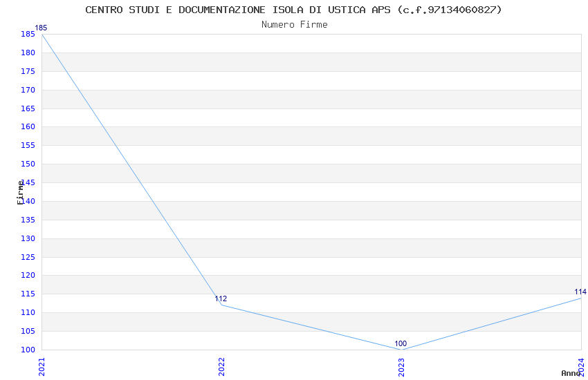Click the 'Firme' y-axis title

pyautogui.click(x=20, y=193)
